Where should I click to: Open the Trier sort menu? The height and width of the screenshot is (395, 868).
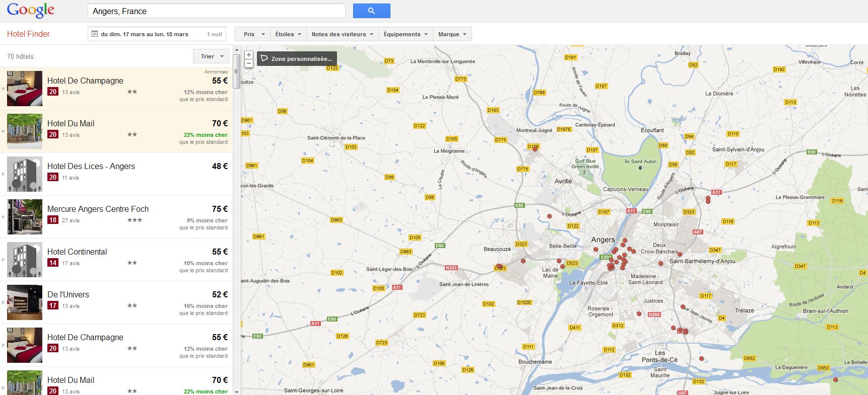coord(211,56)
